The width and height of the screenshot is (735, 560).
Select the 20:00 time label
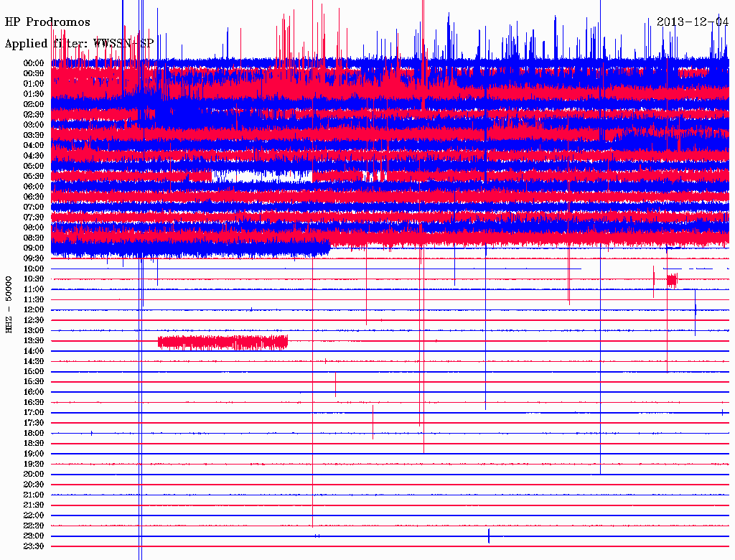coord(34,474)
